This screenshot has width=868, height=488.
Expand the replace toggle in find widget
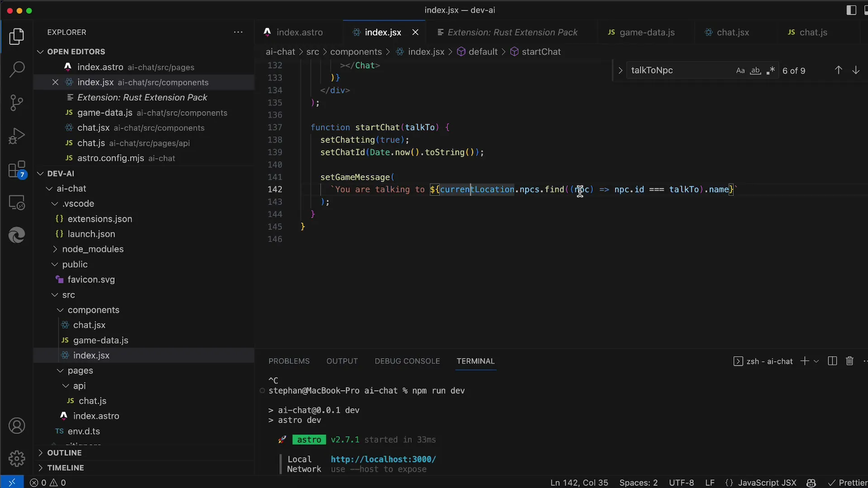pyautogui.click(x=620, y=71)
